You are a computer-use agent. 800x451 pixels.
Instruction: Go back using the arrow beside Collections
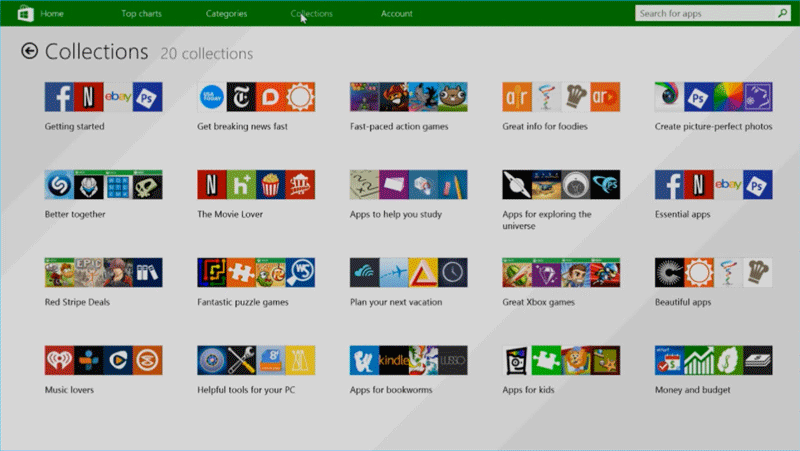29,52
